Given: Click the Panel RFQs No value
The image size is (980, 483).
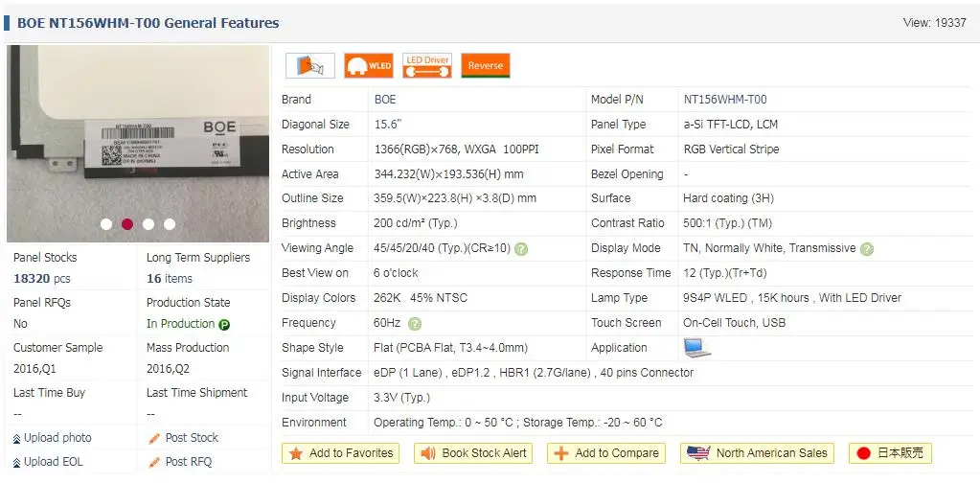Looking at the screenshot, I should [21, 324].
